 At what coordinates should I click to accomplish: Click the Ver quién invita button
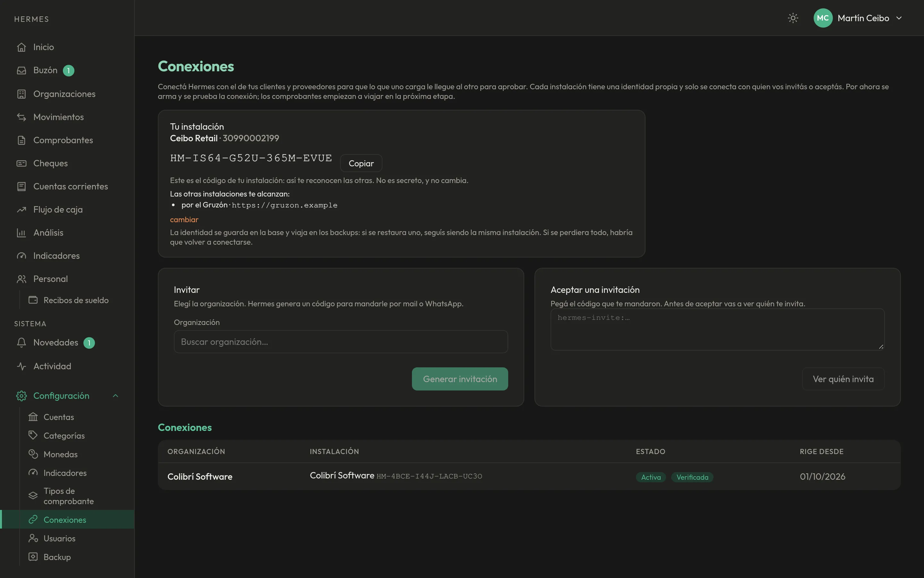point(843,379)
